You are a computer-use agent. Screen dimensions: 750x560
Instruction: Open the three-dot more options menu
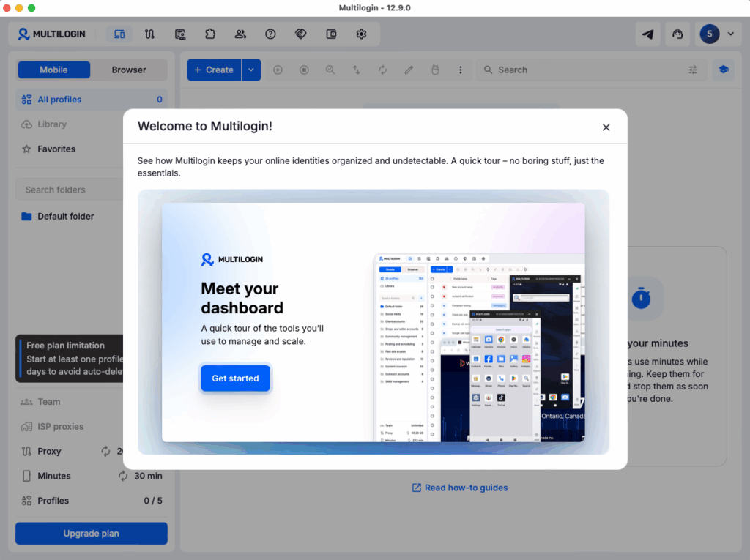point(461,70)
